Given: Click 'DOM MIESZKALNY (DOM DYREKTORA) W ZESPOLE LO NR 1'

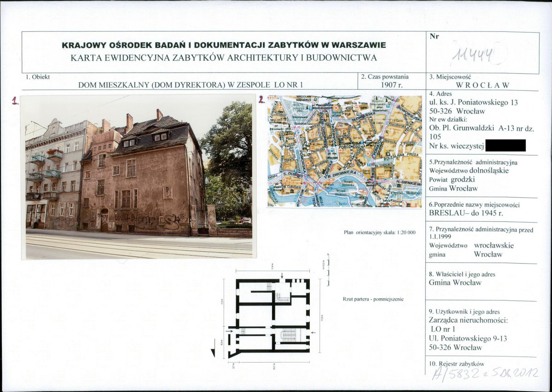Looking at the screenshot, I should click(x=190, y=85).
